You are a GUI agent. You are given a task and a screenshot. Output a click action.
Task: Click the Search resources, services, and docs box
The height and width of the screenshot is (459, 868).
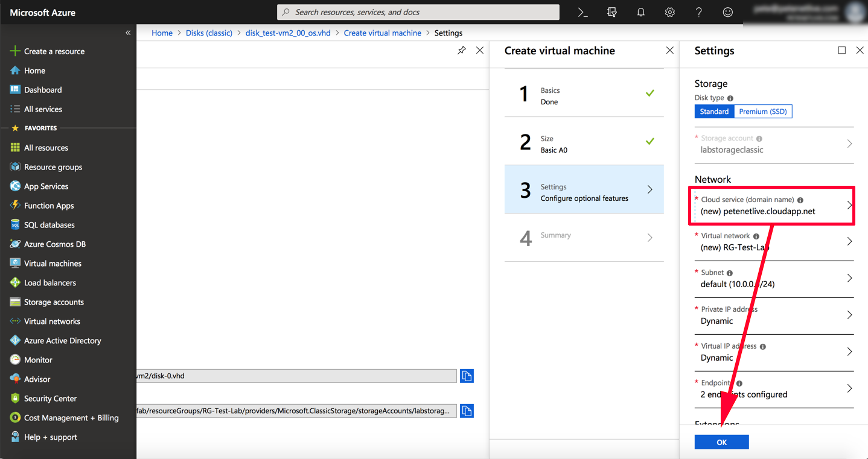tap(418, 12)
